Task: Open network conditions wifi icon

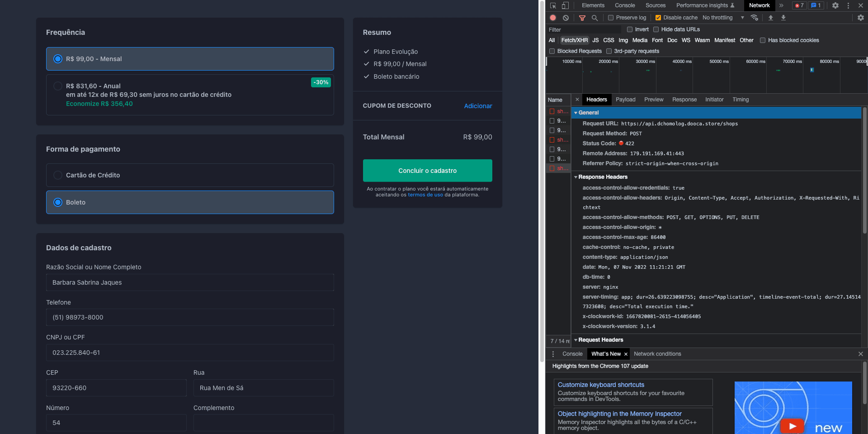Action: point(754,18)
